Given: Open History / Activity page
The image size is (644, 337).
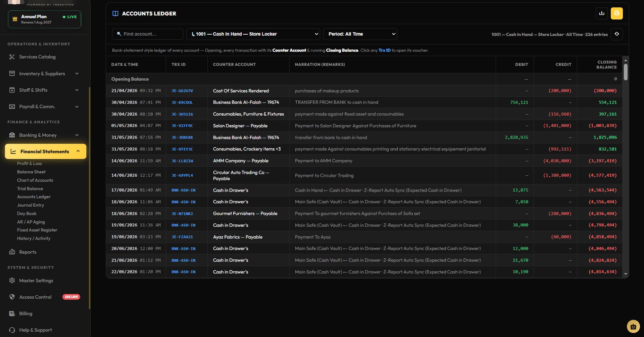Looking at the screenshot, I should pos(34,239).
